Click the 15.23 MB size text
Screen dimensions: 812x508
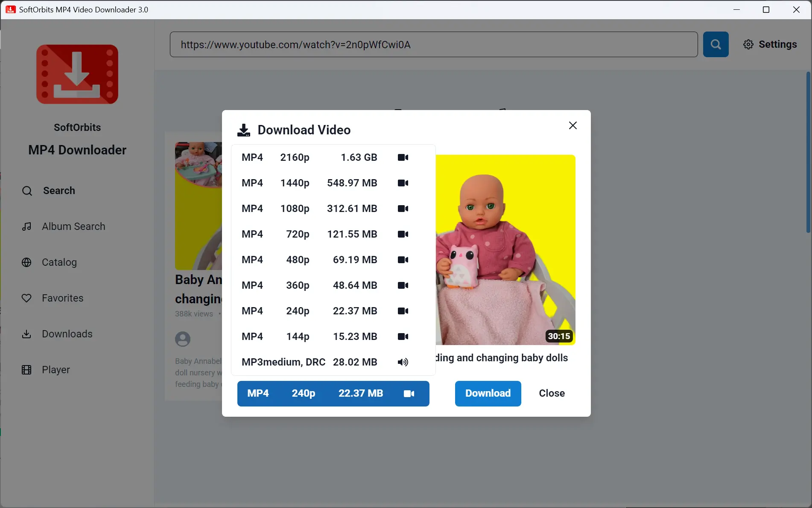pos(355,337)
